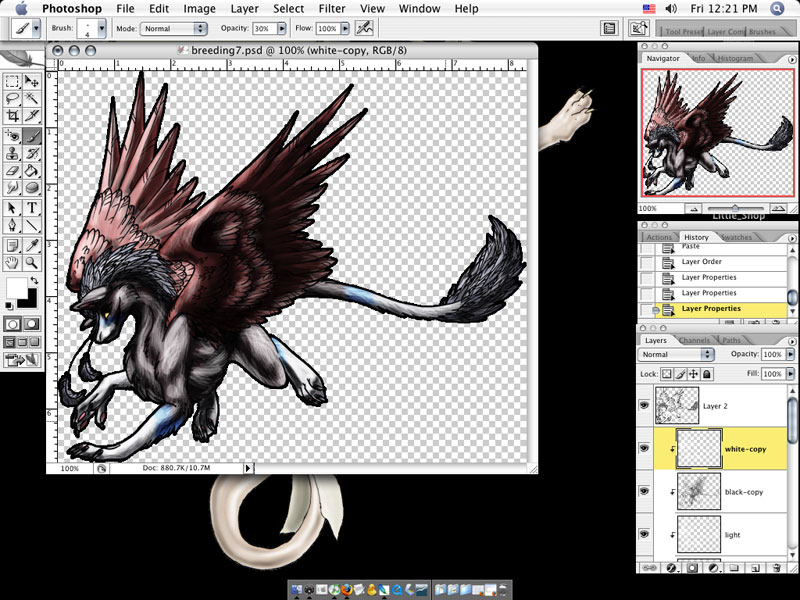
Task: Select the Lasso tool
Action: click(12, 98)
